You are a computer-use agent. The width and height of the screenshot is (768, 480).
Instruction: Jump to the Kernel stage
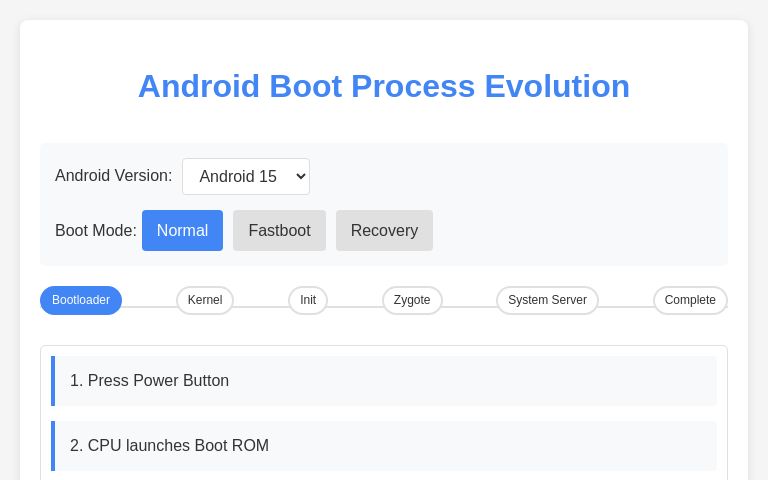pos(205,300)
